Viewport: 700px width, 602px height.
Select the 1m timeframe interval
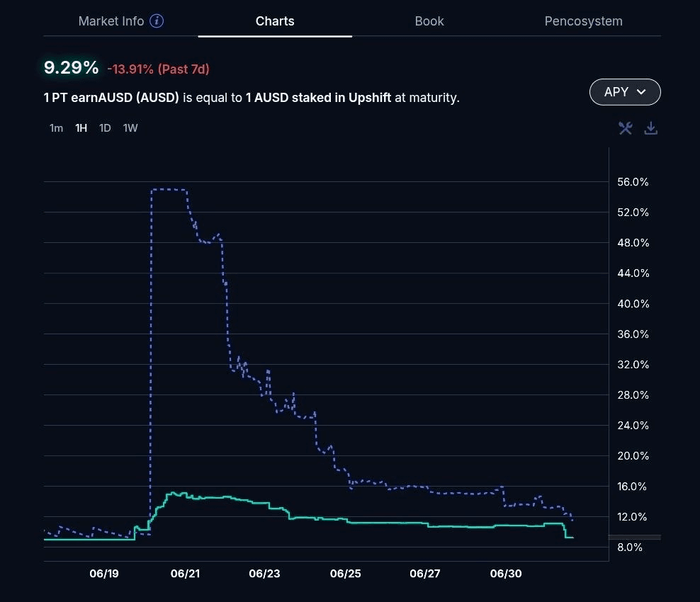tap(56, 128)
